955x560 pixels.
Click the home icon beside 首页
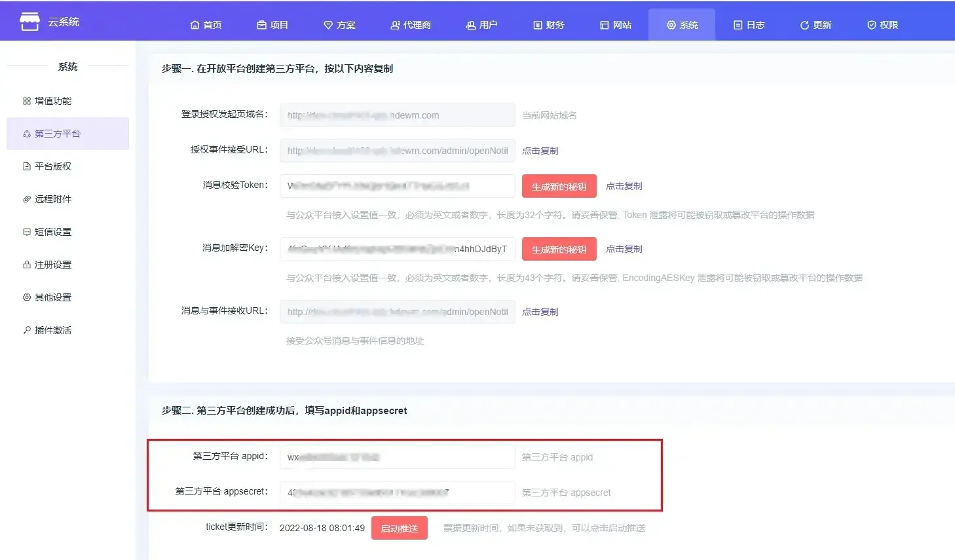pos(195,25)
